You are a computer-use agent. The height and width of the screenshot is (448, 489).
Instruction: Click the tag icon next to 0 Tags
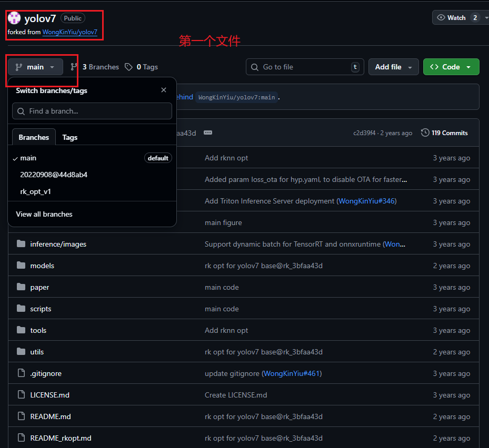pyautogui.click(x=128, y=67)
